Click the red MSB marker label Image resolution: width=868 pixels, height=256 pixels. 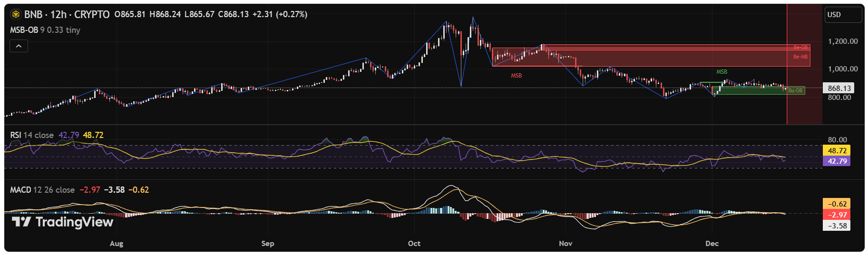516,76
